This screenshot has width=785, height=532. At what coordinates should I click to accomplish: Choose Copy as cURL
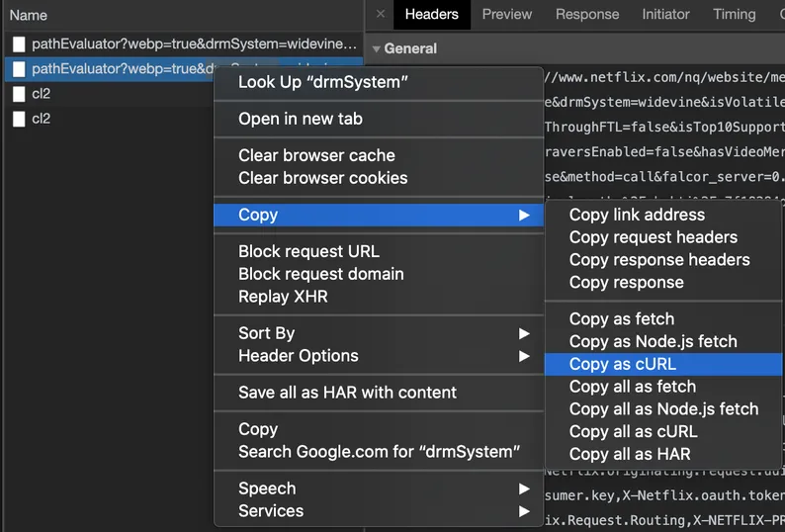[x=623, y=364]
